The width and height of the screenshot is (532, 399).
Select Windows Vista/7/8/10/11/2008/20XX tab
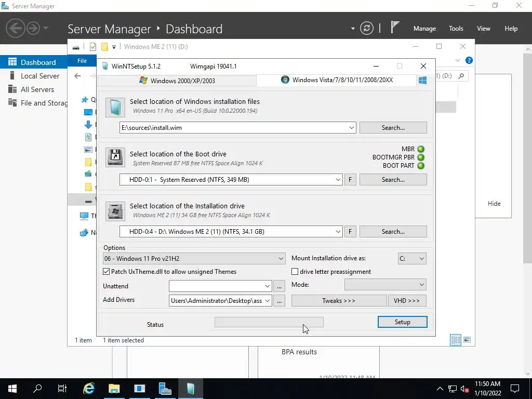tap(337, 80)
